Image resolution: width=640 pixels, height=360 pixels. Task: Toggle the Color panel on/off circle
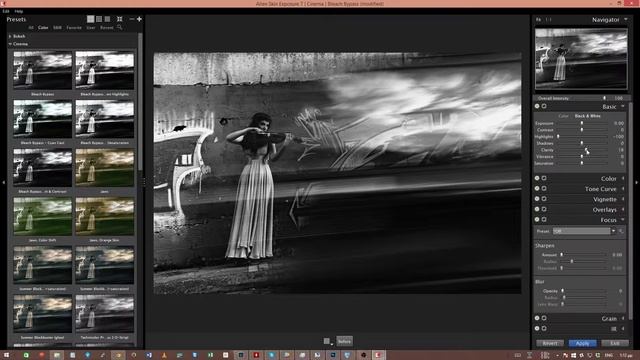pos(537,178)
